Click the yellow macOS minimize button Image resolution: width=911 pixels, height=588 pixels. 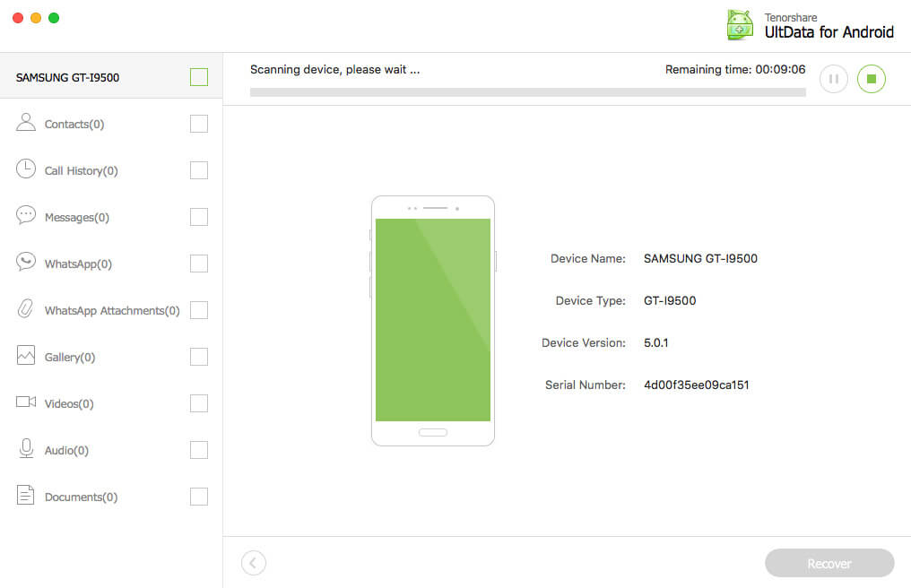[36, 18]
